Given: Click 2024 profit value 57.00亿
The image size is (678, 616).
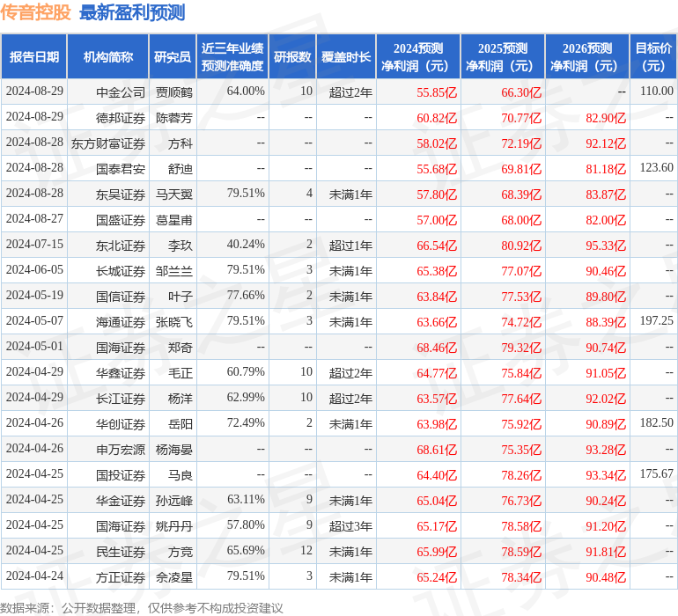Looking at the screenshot, I should pos(437,220).
